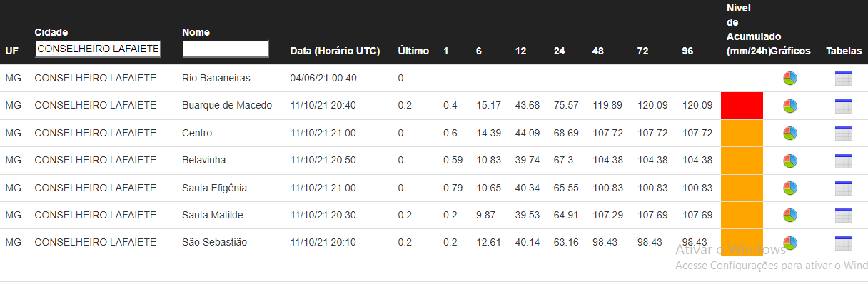Sort by the Data (Horário UTC) column header
The width and height of the screenshot is (868, 282).
coord(335,51)
